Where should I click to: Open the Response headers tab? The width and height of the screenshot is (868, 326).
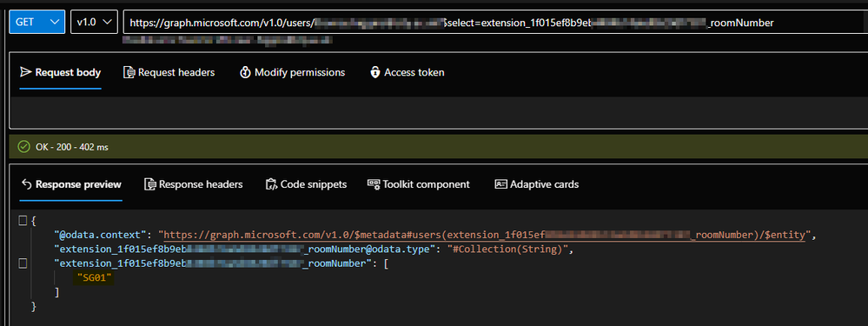(x=193, y=184)
